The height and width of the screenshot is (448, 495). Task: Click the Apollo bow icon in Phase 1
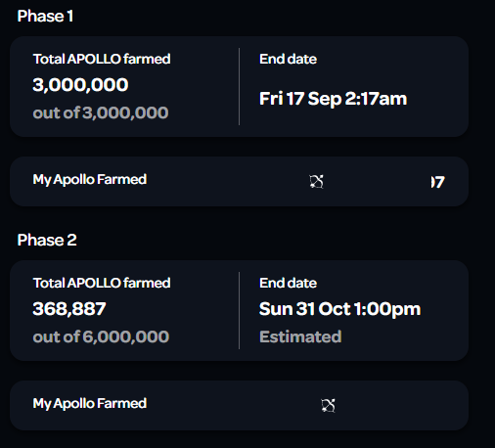(x=316, y=182)
